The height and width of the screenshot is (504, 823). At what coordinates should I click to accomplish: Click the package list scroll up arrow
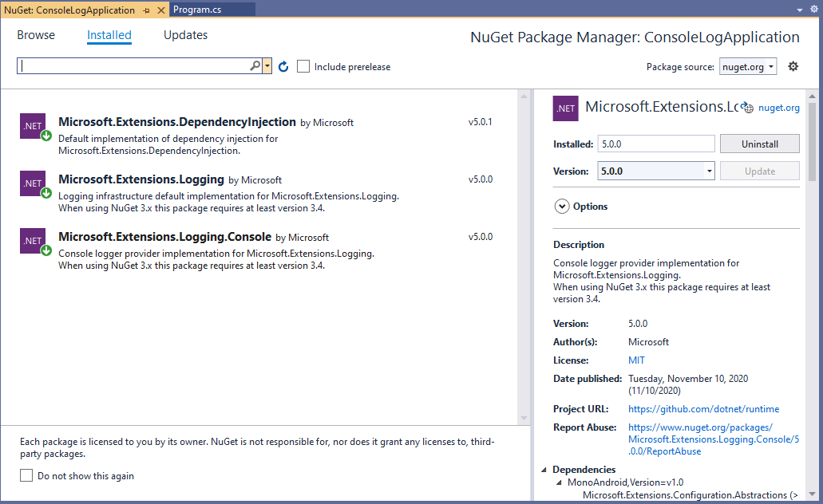[524, 96]
